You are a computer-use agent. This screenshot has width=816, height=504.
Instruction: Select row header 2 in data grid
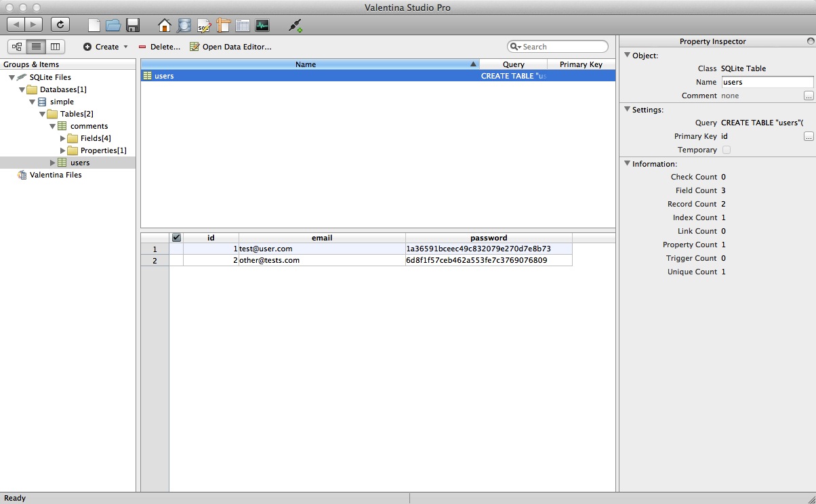click(x=155, y=260)
